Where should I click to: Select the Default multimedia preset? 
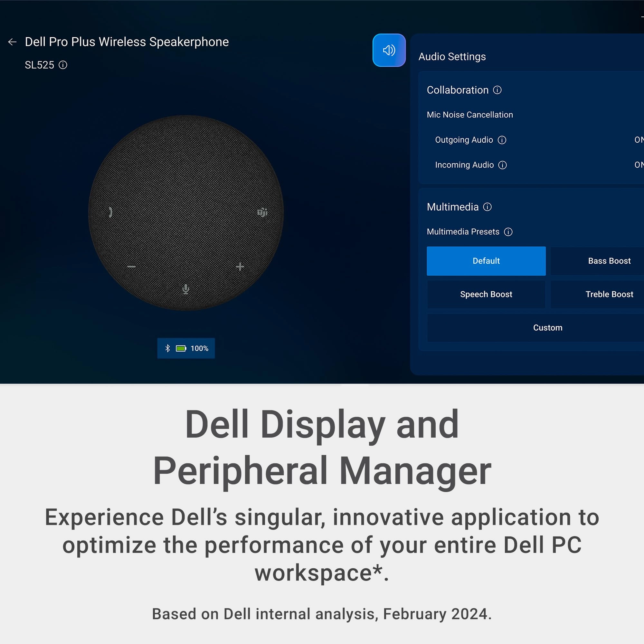[x=486, y=261]
